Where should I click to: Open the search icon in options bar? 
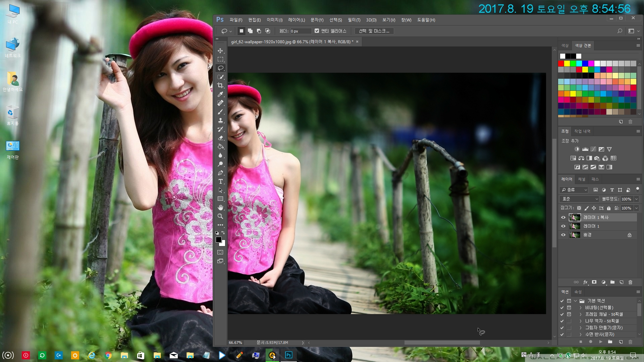tap(620, 31)
